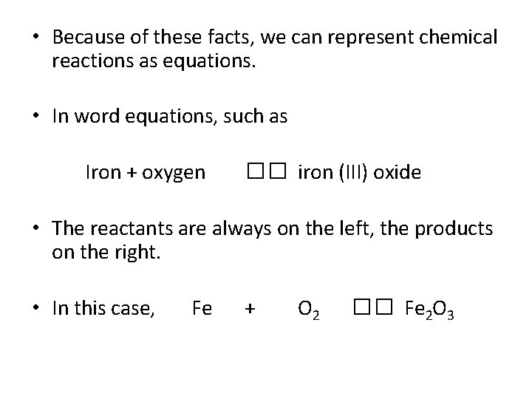The image size is (532, 399).
Task: Click the text 'reactions as equations.'
Action: (154, 63)
